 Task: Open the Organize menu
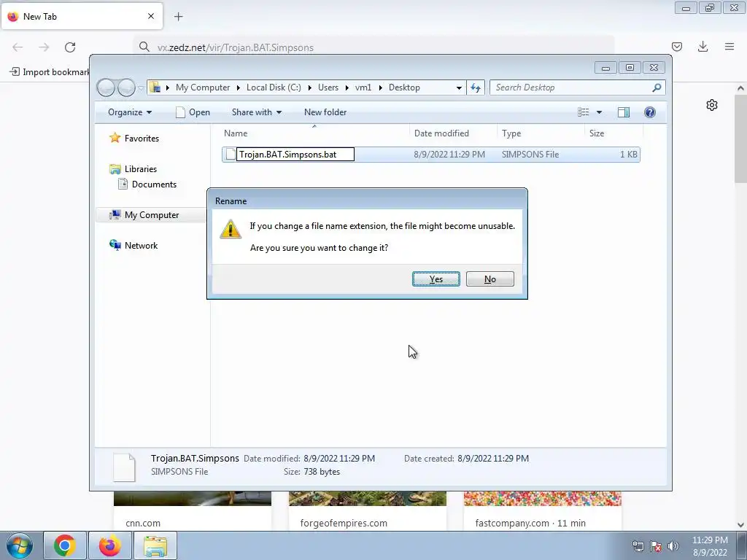tap(130, 112)
